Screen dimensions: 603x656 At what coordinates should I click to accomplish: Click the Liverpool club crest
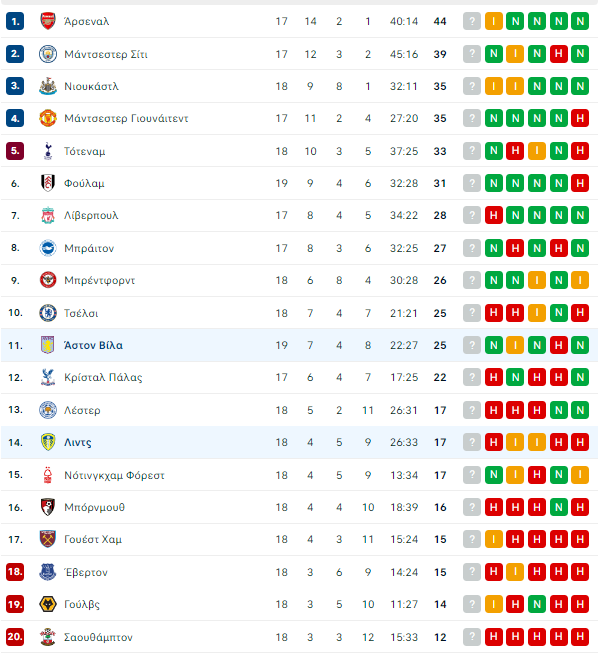click(48, 215)
